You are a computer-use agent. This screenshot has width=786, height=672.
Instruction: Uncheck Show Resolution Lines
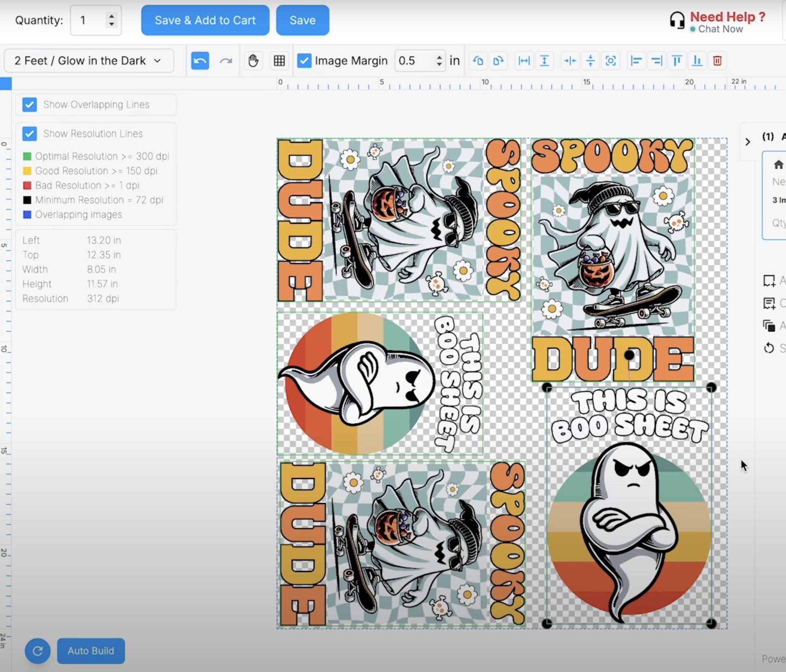(x=30, y=134)
